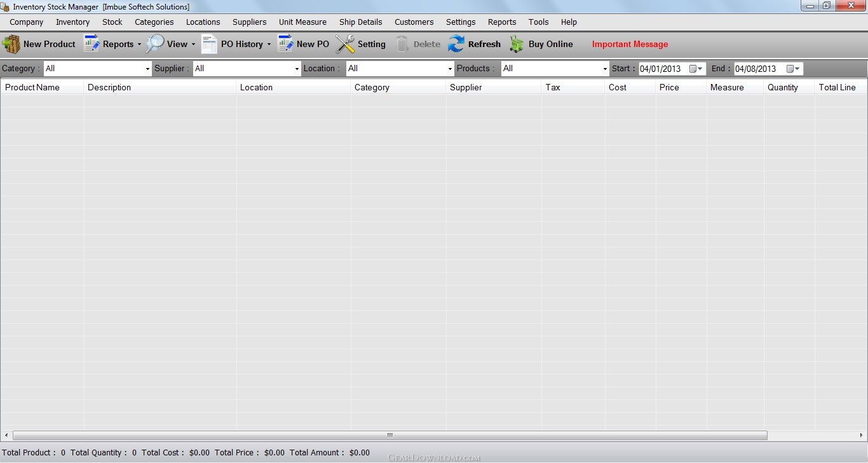Click the New PO icon

[x=285, y=44]
